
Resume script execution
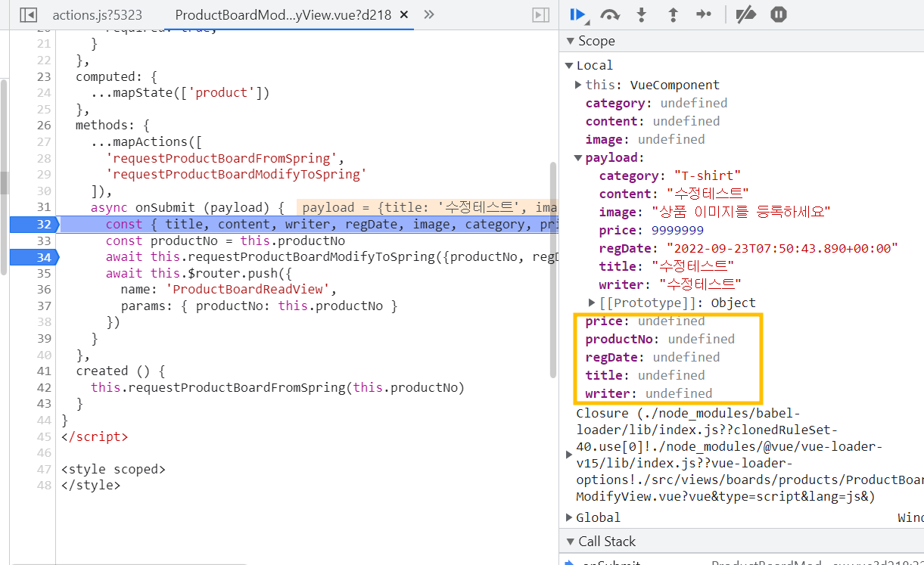click(x=578, y=14)
